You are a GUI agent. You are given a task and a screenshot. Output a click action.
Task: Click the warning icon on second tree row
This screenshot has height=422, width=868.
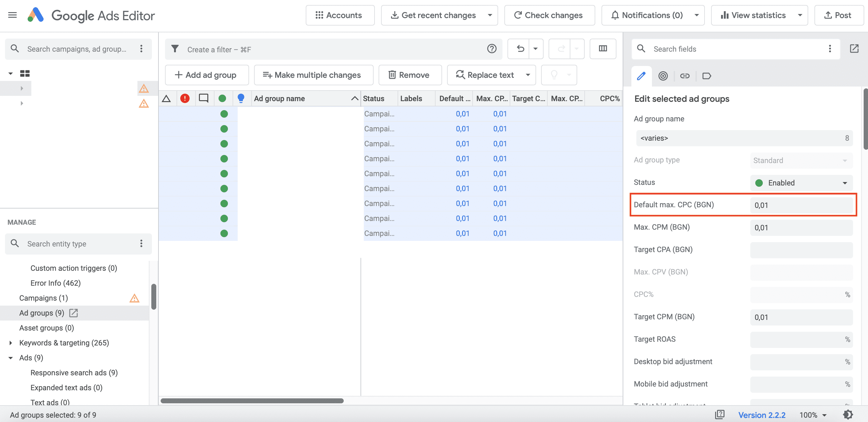point(144,103)
